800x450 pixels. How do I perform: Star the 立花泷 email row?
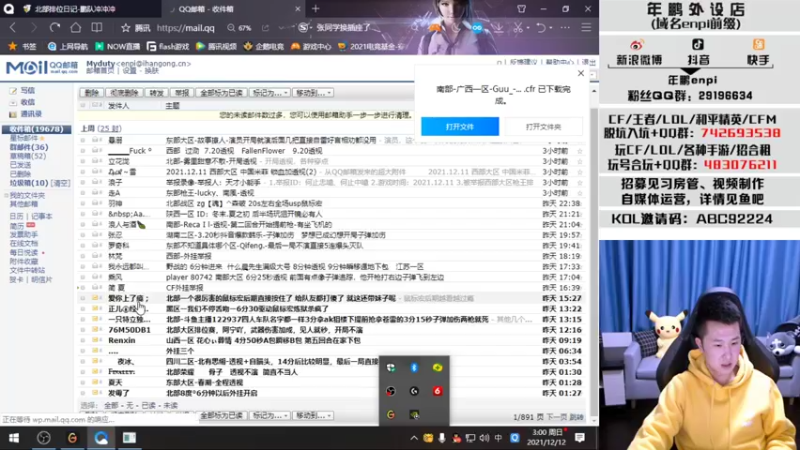(580, 161)
